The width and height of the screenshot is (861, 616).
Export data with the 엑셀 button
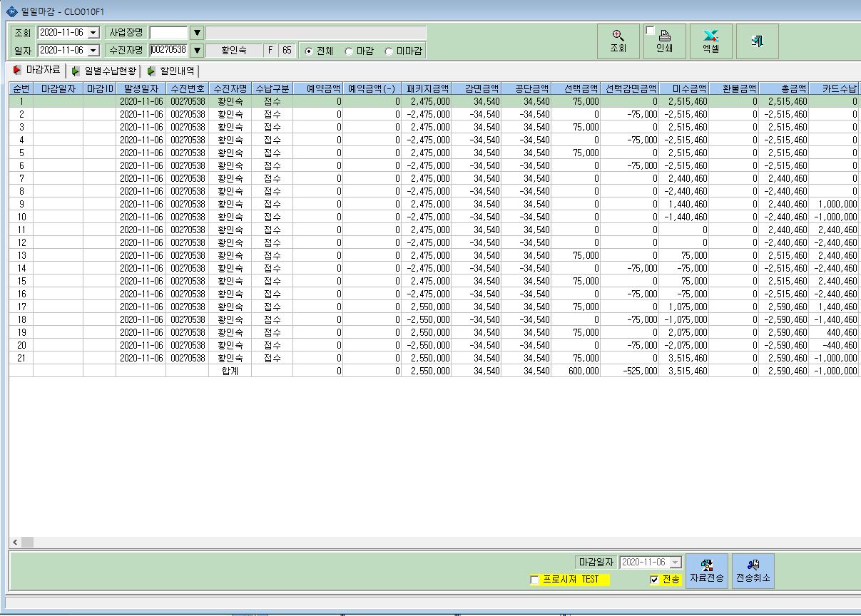[710, 41]
